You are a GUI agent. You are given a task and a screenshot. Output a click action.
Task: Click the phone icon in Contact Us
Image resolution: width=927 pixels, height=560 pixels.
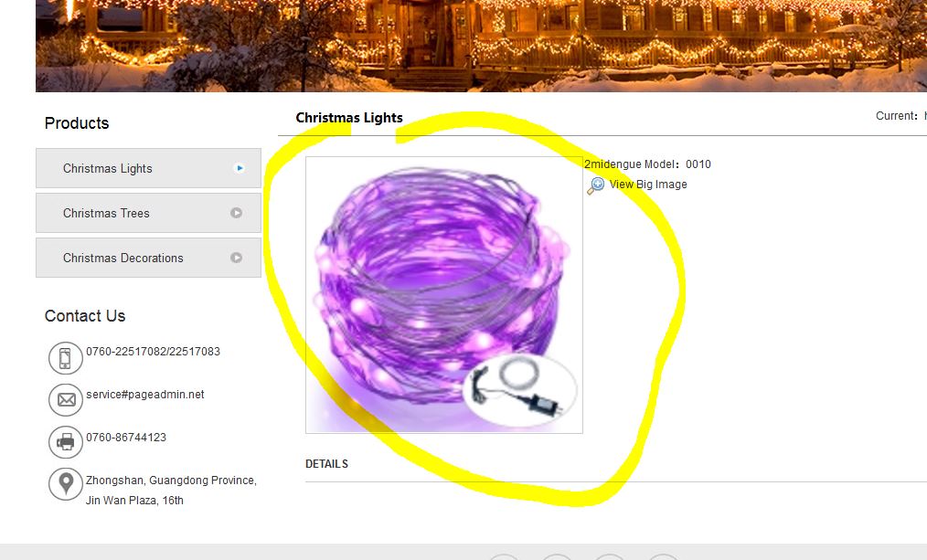(x=66, y=358)
